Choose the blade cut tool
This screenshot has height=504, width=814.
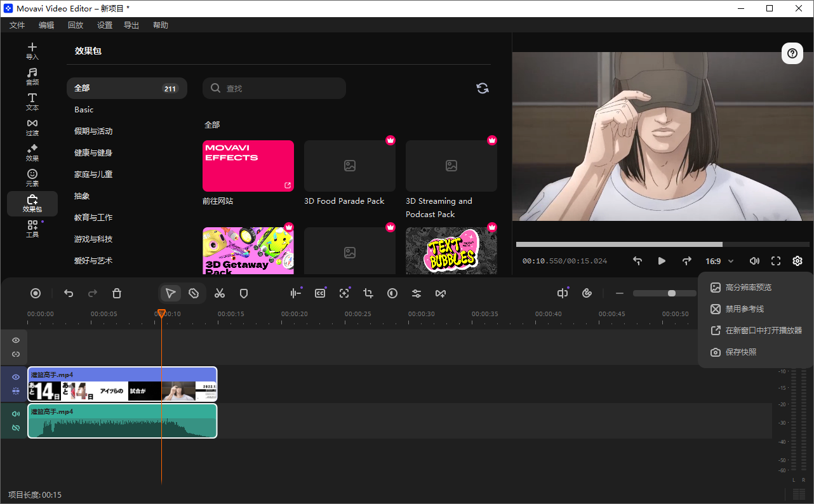point(194,293)
